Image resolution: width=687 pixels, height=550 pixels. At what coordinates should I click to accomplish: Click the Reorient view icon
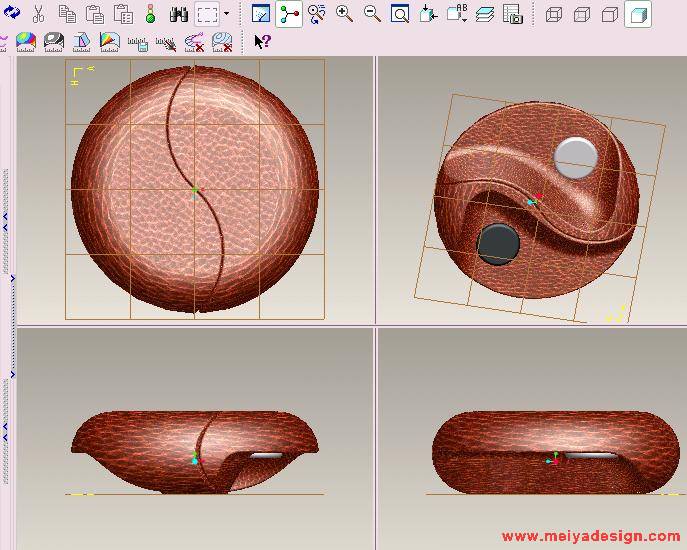click(x=428, y=14)
